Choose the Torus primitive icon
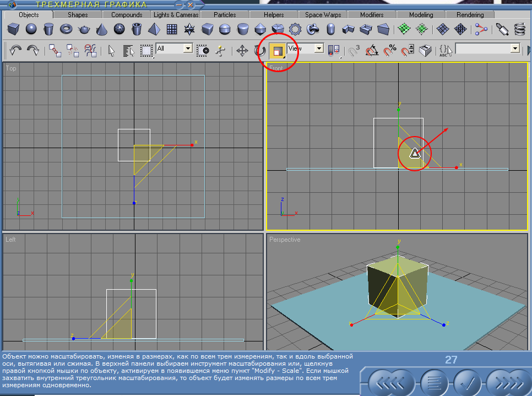532x396 pixels. point(67,29)
